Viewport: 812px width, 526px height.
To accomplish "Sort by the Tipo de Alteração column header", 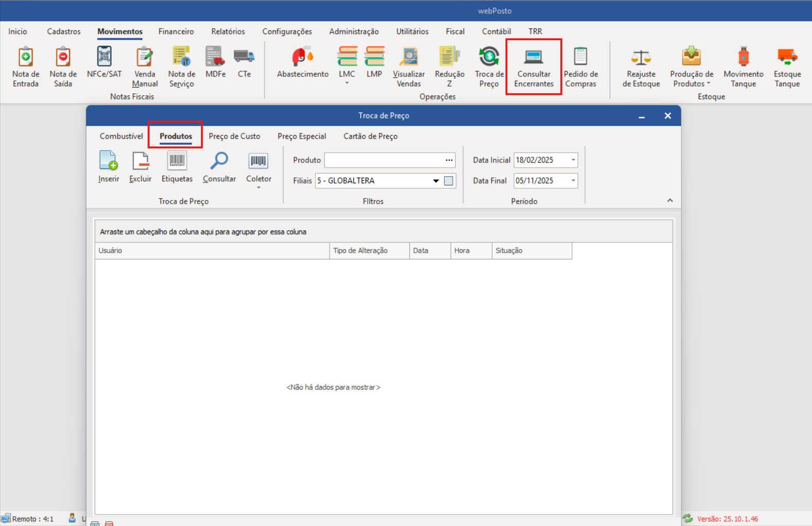I will [x=369, y=251].
